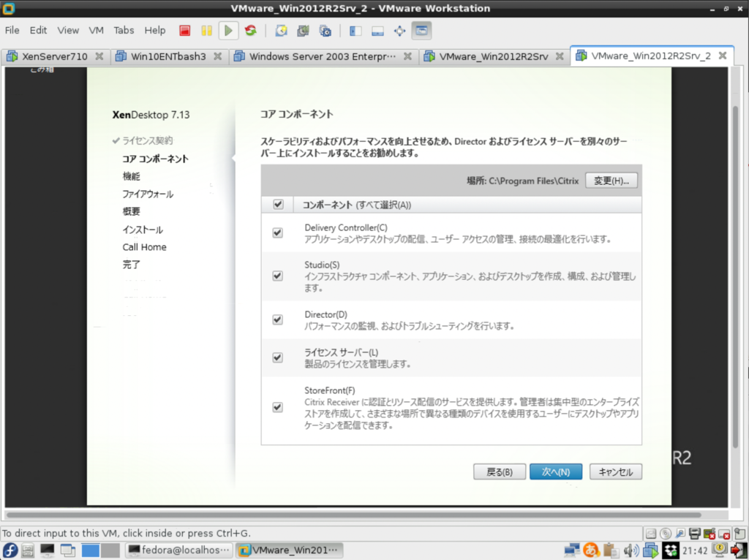Click the green power on play button

[x=228, y=31]
